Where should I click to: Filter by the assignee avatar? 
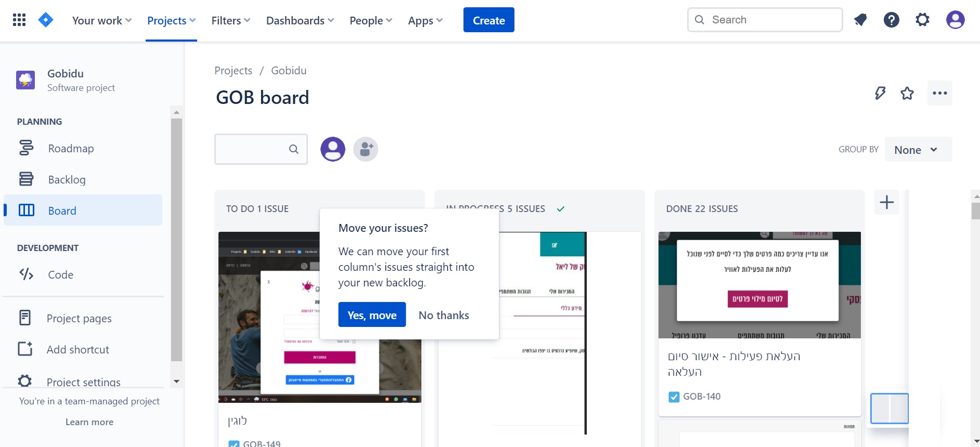pyautogui.click(x=333, y=149)
